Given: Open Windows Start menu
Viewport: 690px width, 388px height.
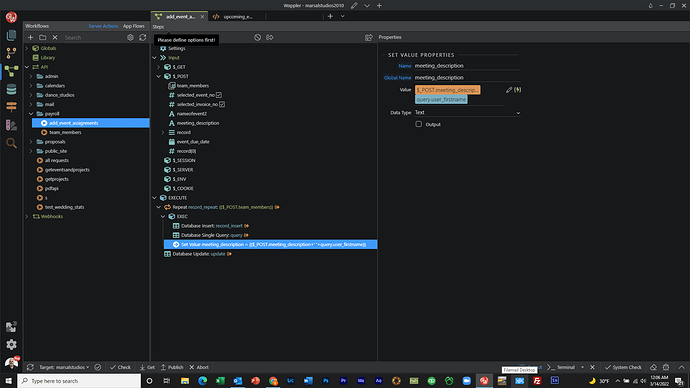Looking at the screenshot, I should tap(8, 381).
